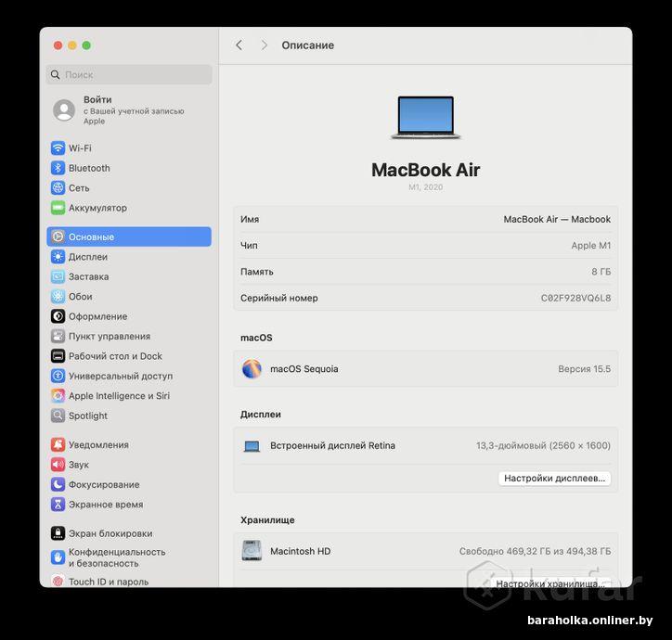Click the 13,3-дюймовый (2560 × 1600) text
This screenshot has height=640, width=672.
coord(543,445)
